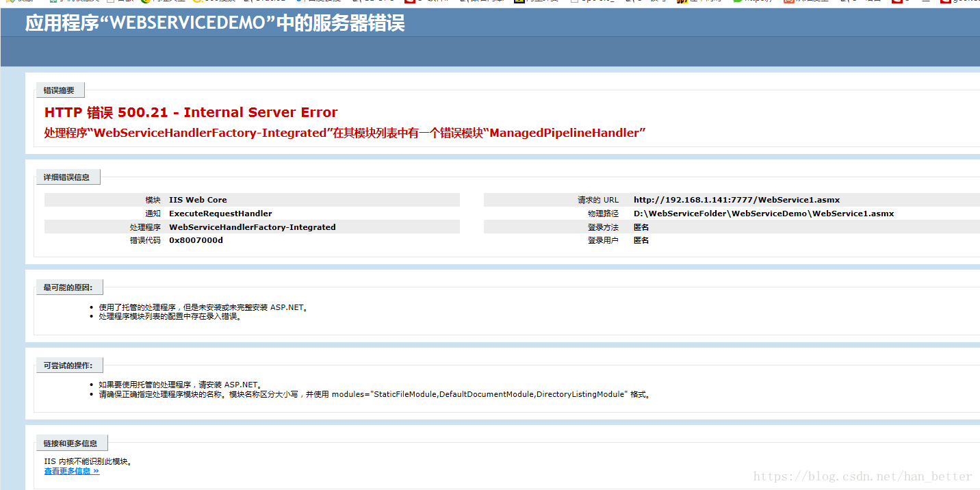
Task: Select the ExecuteRequestHandler notification value
Action: pos(220,214)
